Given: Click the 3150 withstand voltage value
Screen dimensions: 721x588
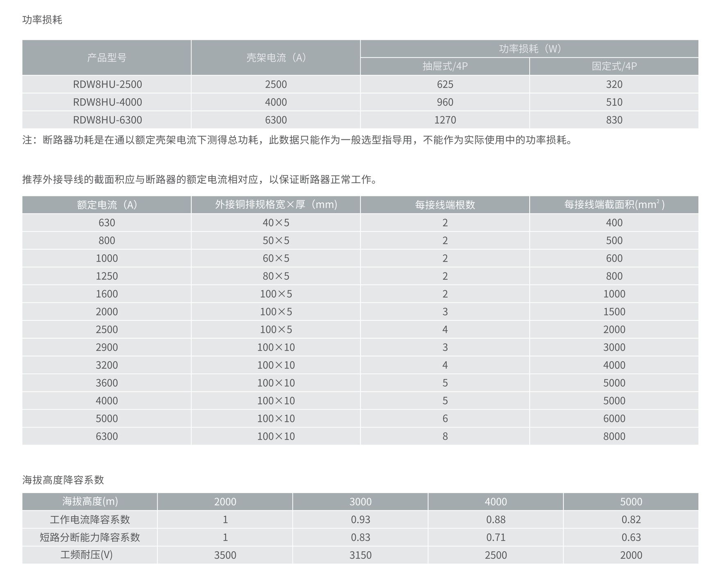Looking at the screenshot, I should [x=360, y=555].
